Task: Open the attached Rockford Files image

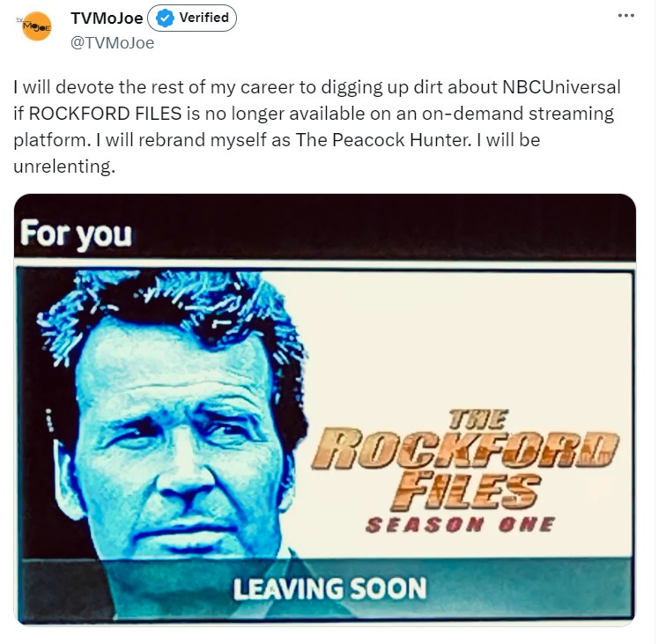Action: pyautogui.click(x=325, y=410)
